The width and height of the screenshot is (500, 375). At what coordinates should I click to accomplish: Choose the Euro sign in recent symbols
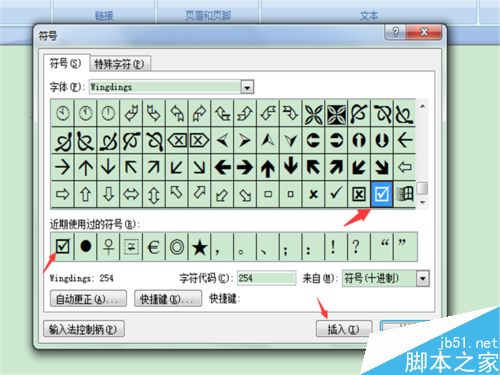154,247
